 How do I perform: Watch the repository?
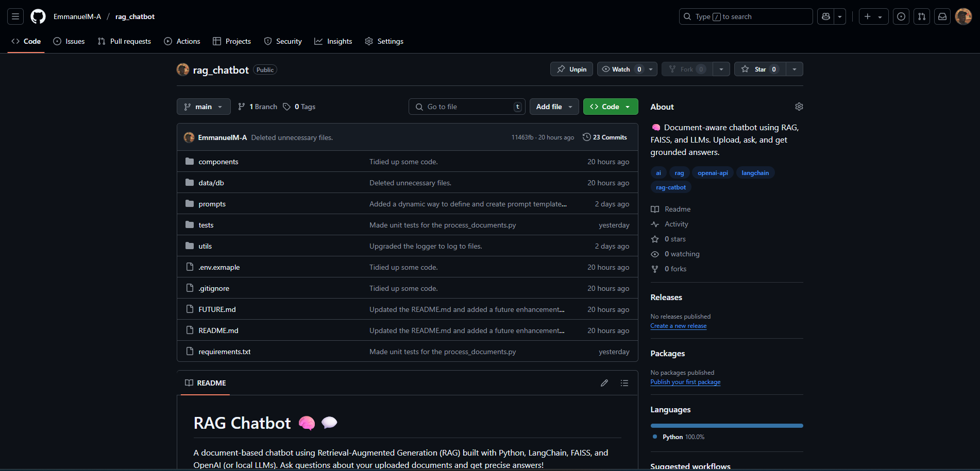point(621,69)
